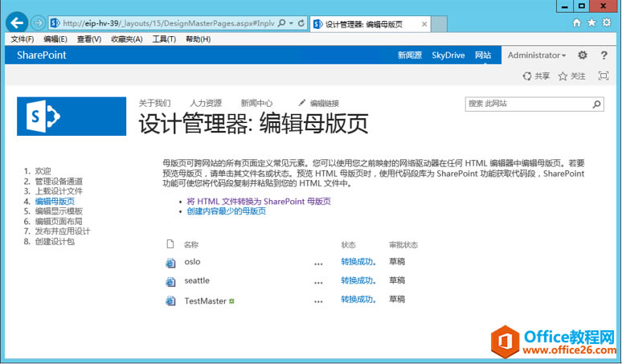Image resolution: width=622 pixels, height=364 pixels.
Task: Click the 关注 follow star button
Action: click(571, 76)
